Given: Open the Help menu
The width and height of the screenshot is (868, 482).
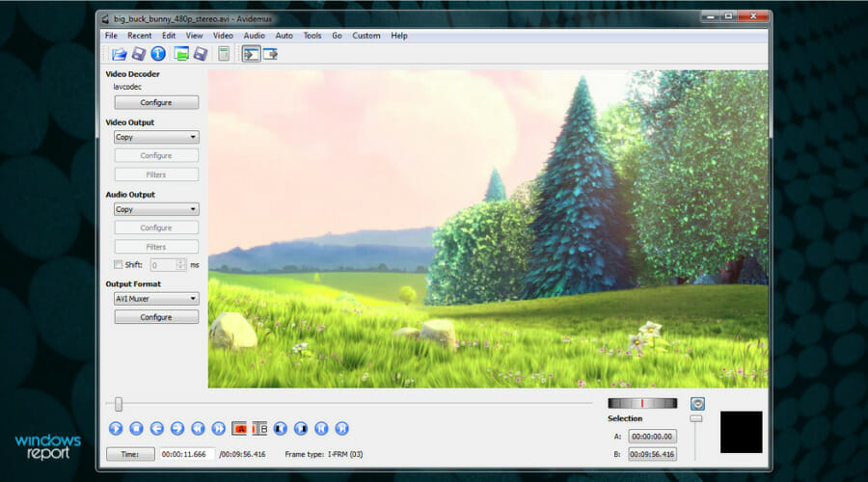Looking at the screenshot, I should pyautogui.click(x=399, y=36).
